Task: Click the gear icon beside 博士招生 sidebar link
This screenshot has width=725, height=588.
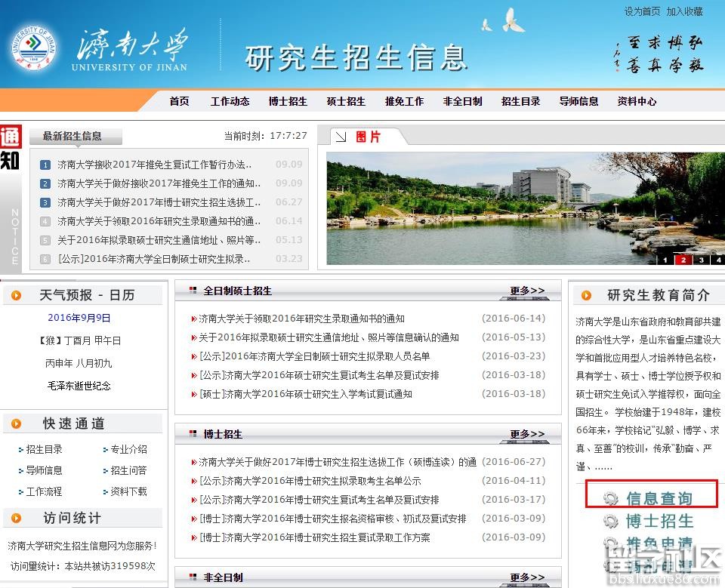Action: click(611, 522)
